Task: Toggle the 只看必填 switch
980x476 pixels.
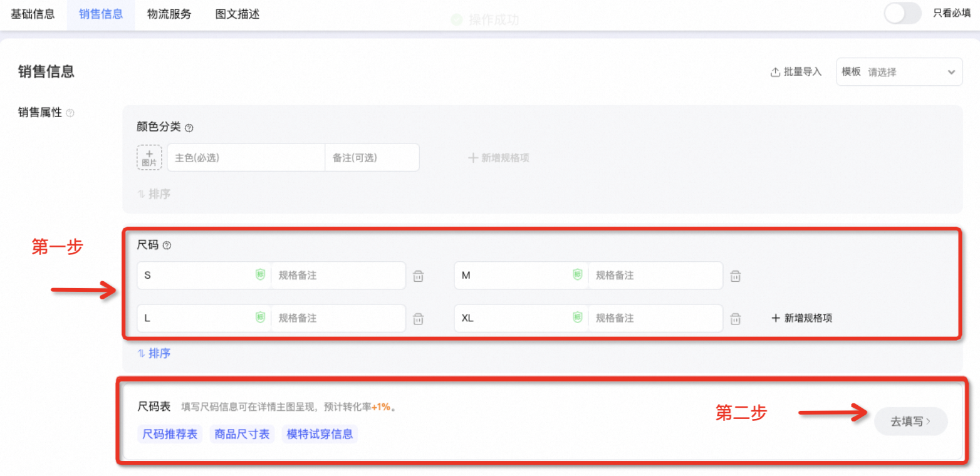Action: (x=902, y=13)
